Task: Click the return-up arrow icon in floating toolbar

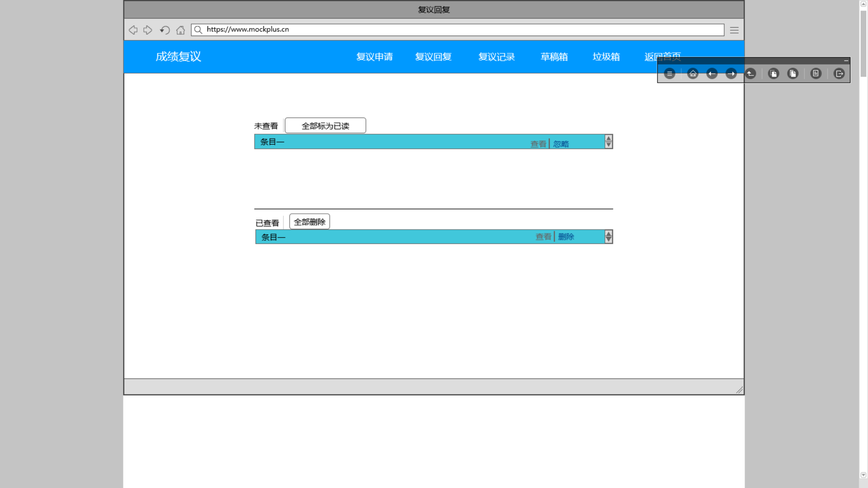Action: point(750,74)
